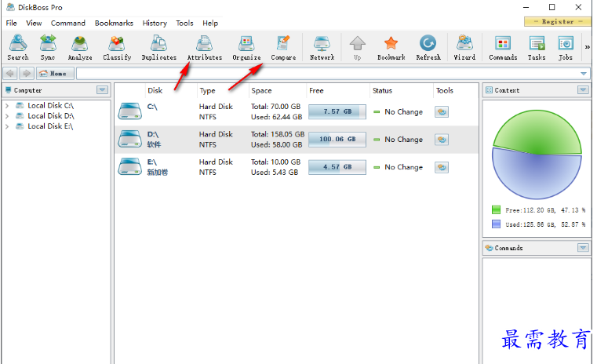Open tools for the C:\ disk row
Screen dimensions: 597x364
(x=441, y=112)
